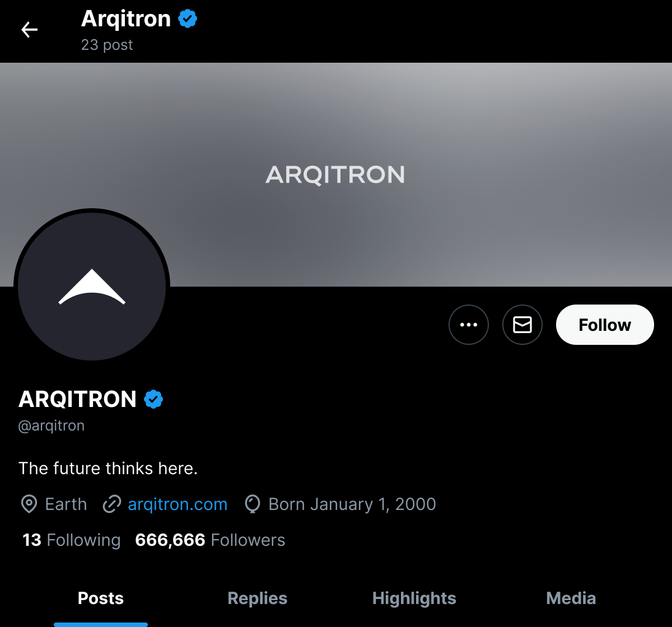Click verified badge next to header name

click(x=188, y=19)
